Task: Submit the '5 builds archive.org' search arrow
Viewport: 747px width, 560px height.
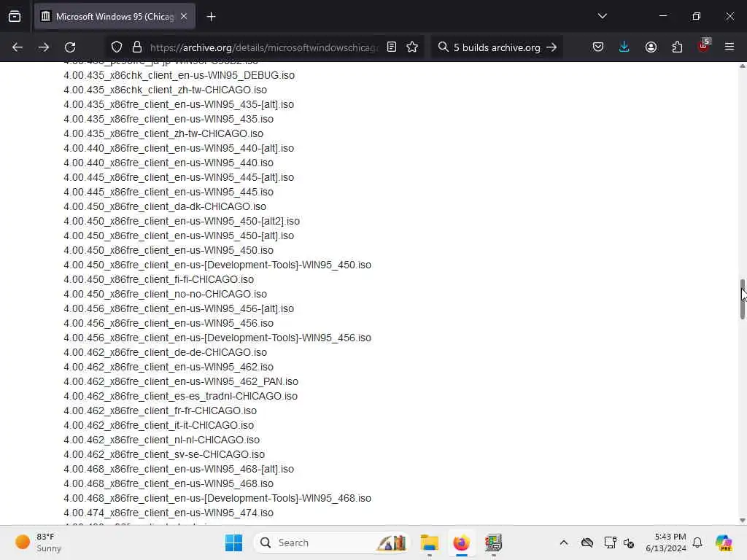Action: point(551,47)
